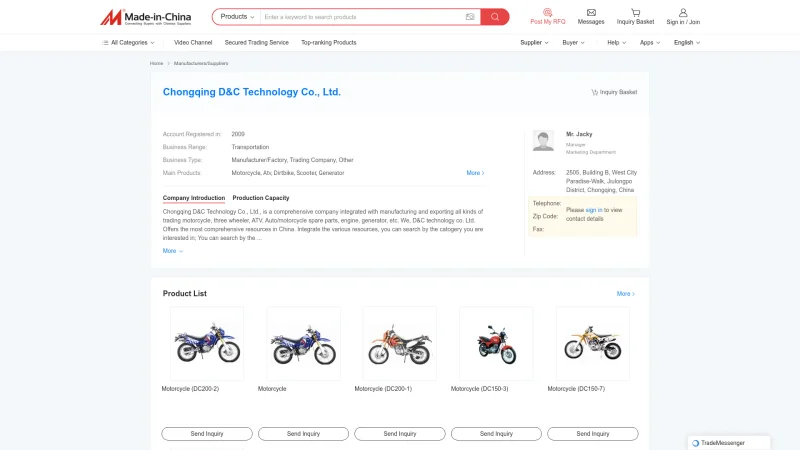The image size is (800, 450).
Task: Send Inquiry for Motorcycle (DC150-7)
Action: point(593,434)
